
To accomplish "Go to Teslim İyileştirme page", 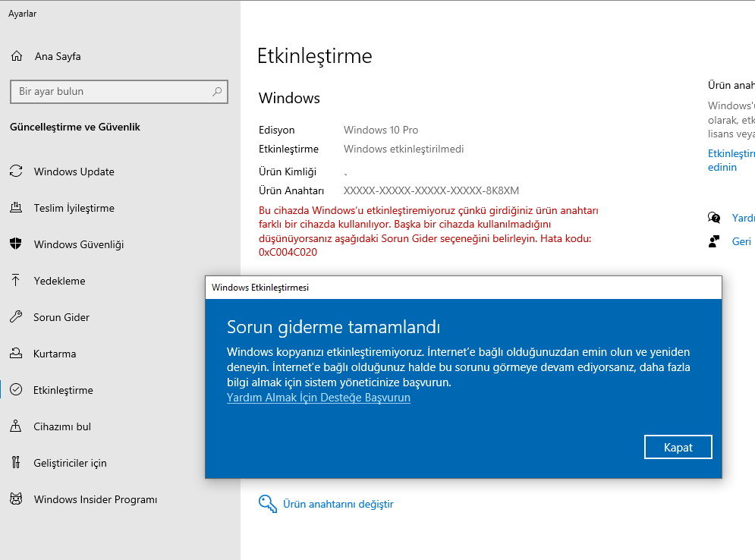I will click(x=74, y=208).
